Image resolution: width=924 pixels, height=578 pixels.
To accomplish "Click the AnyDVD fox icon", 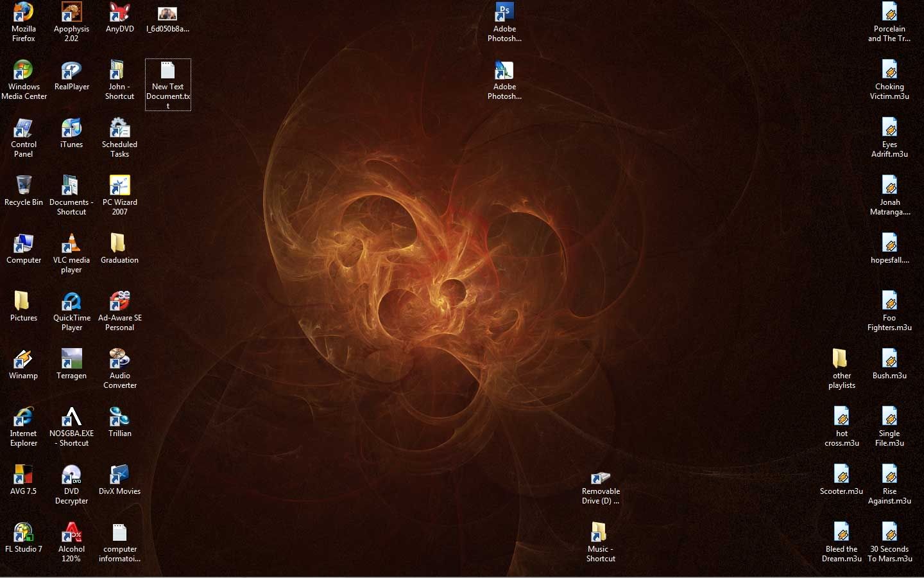I will click(x=119, y=12).
